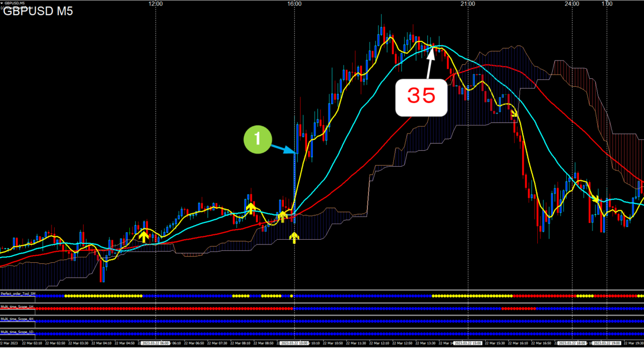Open the GBPUSD,M5 chart dropdown triangle
The width and height of the screenshot is (644, 348).
tap(3, 3)
